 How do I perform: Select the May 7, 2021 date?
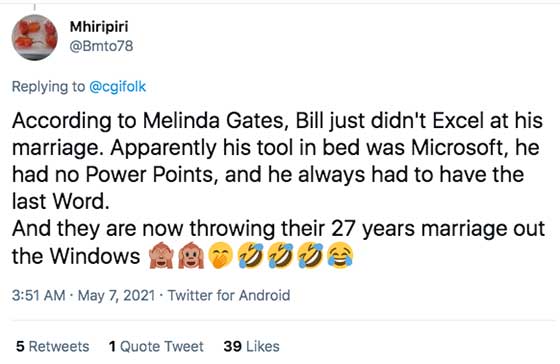click(116, 295)
